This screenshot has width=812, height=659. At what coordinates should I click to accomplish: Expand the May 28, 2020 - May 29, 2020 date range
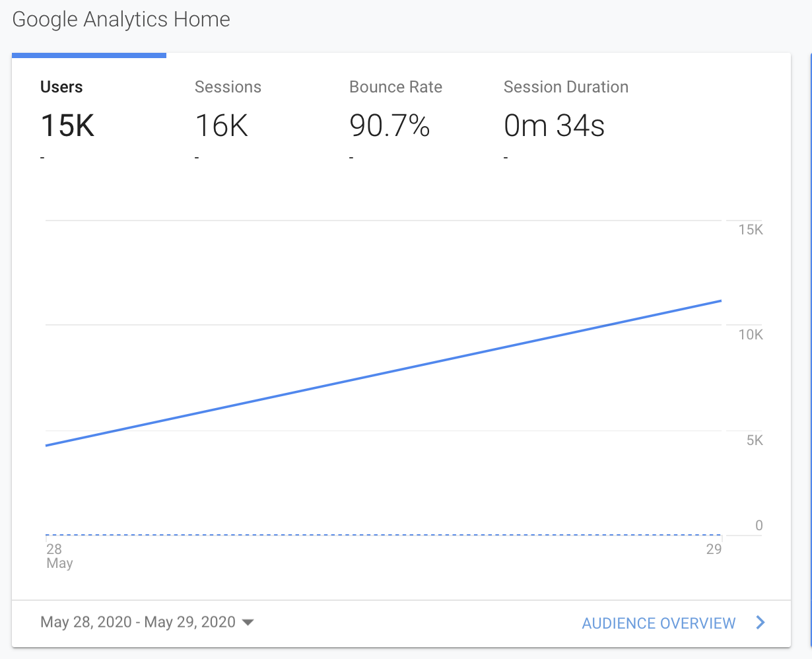(138, 622)
